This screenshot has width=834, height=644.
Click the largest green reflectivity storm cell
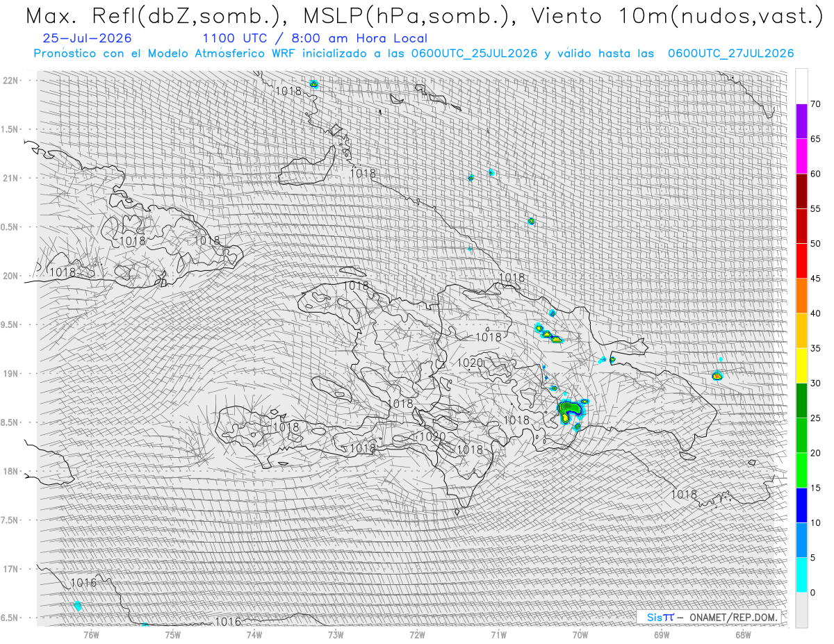coord(570,410)
